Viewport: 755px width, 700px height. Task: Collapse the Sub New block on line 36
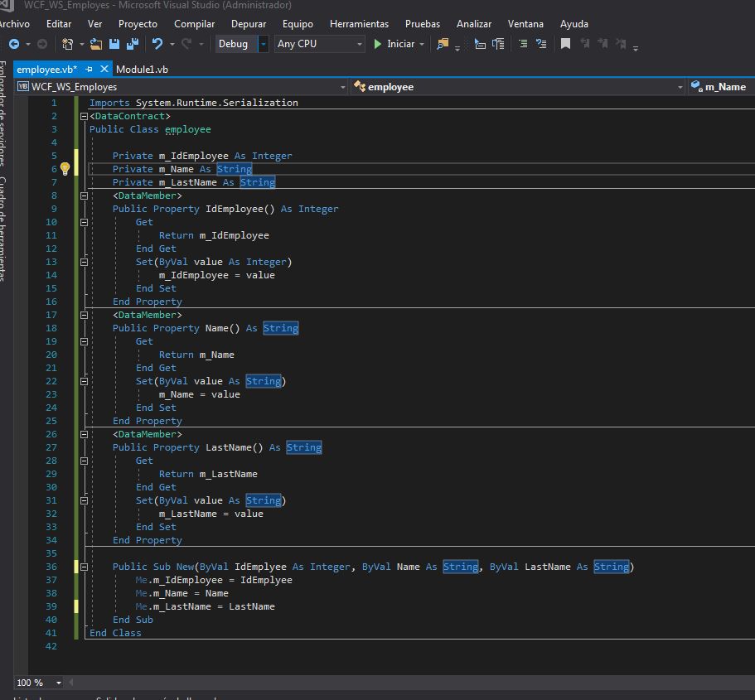(x=84, y=567)
